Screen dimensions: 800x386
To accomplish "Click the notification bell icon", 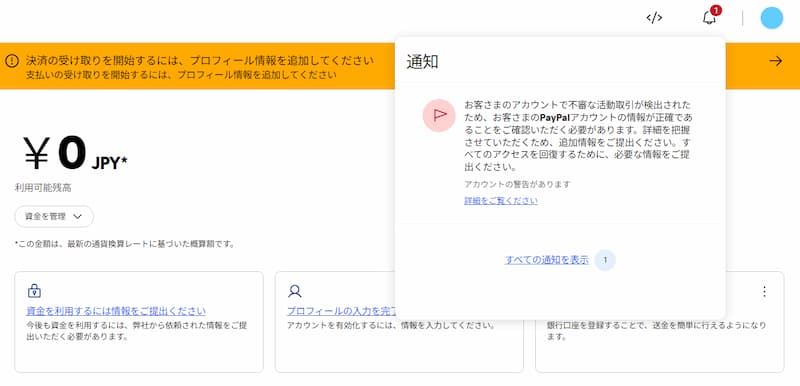I will click(709, 18).
